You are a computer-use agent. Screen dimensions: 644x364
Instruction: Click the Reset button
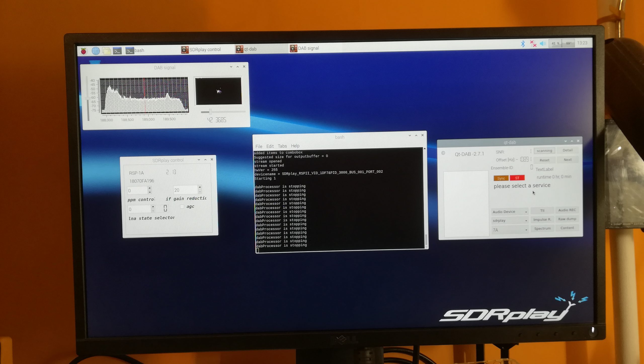544,160
